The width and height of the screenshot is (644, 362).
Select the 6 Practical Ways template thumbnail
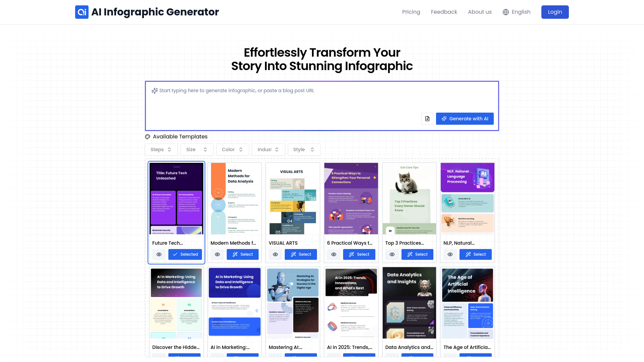tap(351, 198)
